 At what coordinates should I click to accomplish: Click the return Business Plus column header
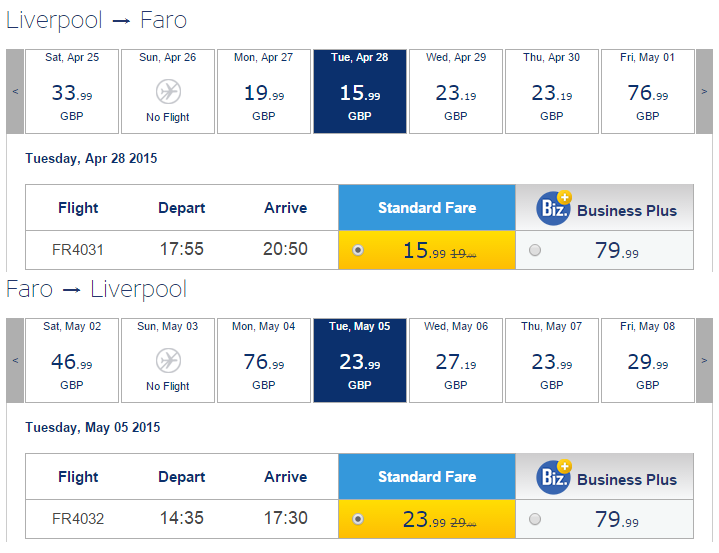[x=604, y=477]
